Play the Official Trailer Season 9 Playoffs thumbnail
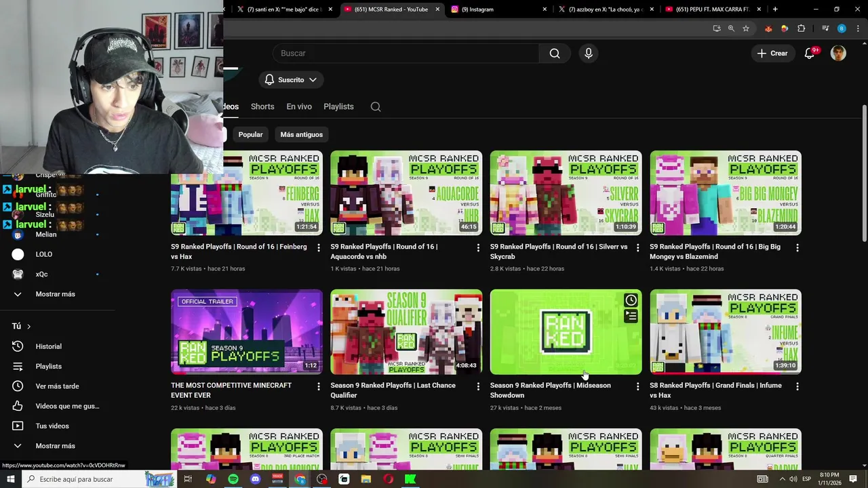 [x=247, y=332]
